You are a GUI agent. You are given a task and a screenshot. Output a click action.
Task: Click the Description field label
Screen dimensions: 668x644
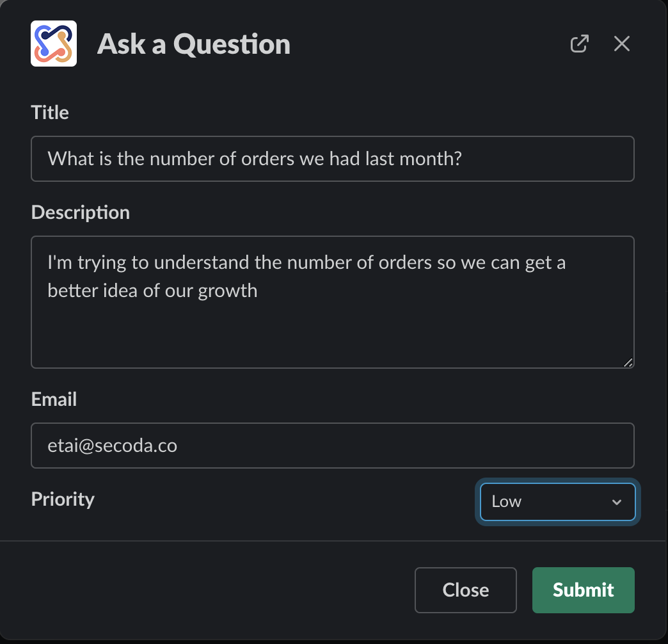81,213
